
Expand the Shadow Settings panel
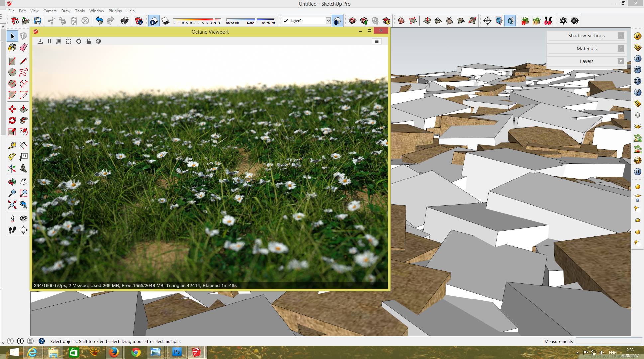(586, 36)
